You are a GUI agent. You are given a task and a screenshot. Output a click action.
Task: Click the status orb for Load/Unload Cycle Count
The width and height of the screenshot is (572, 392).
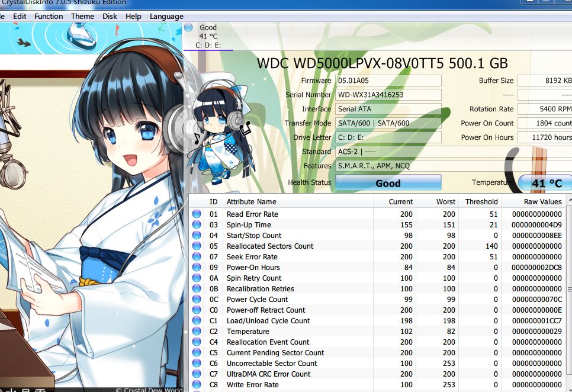(197, 320)
